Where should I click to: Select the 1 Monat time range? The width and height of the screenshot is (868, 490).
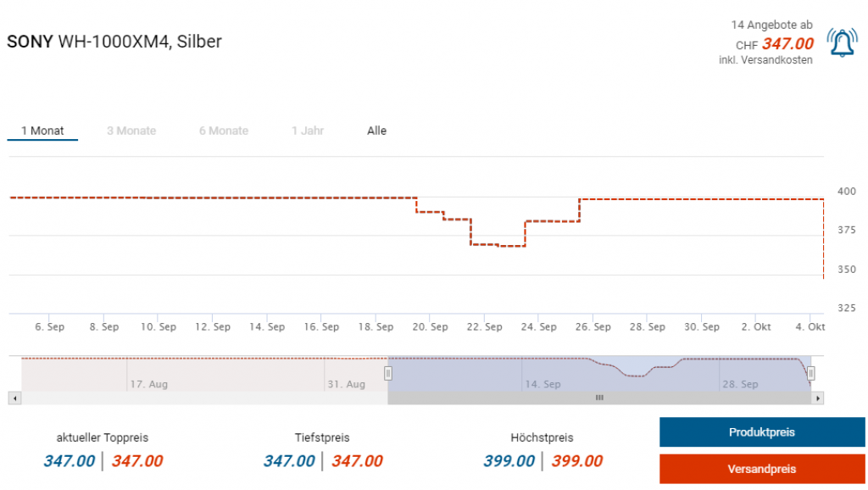[42, 131]
